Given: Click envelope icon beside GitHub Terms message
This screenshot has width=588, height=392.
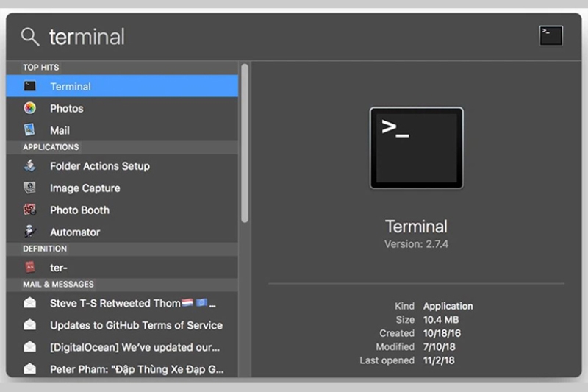Looking at the screenshot, I should pos(29,325).
